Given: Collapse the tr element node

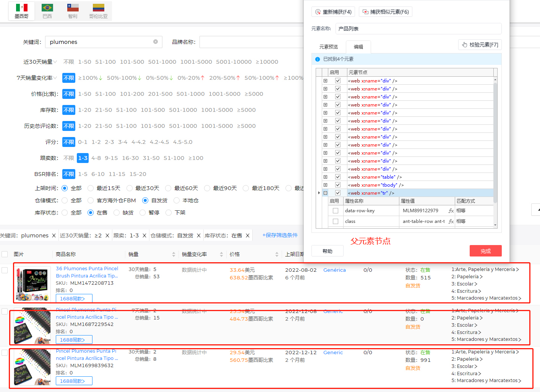Looking at the screenshot, I should 325,193.
